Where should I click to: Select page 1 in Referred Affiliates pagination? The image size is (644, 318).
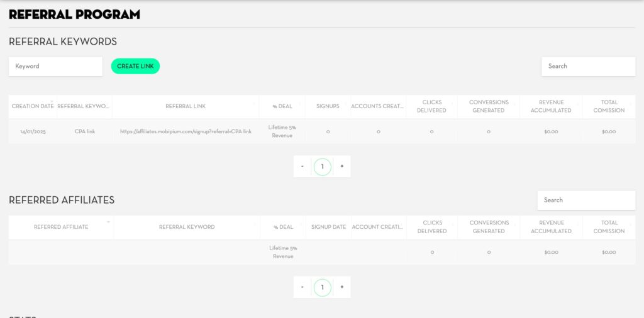pos(323,288)
